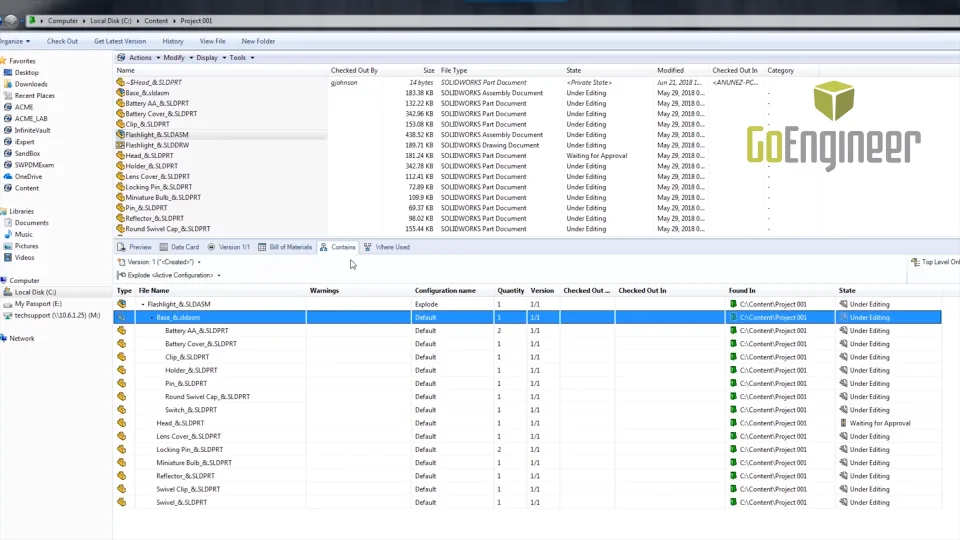Collapse the Base_&.sldasm subassembly node
The image size is (960, 540).
(x=152, y=317)
